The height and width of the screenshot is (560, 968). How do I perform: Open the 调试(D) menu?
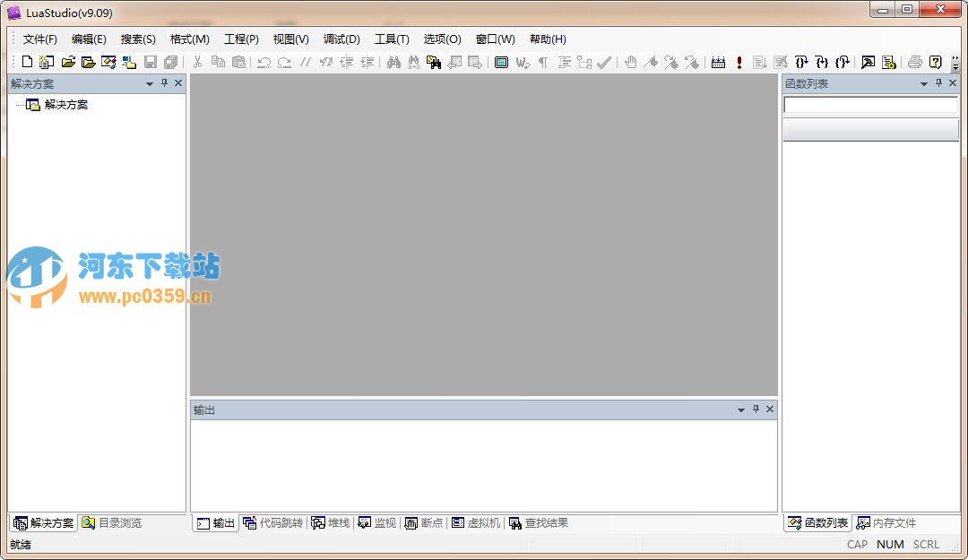[341, 39]
